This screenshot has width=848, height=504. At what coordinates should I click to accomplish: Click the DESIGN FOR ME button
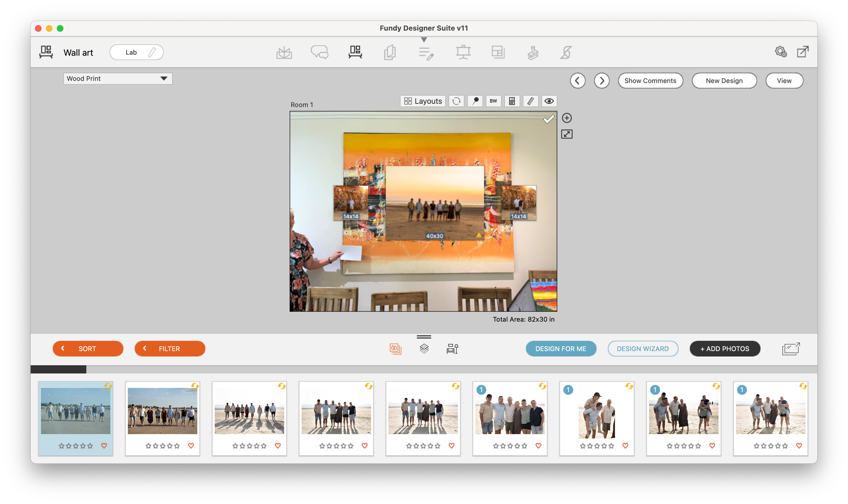(560, 348)
